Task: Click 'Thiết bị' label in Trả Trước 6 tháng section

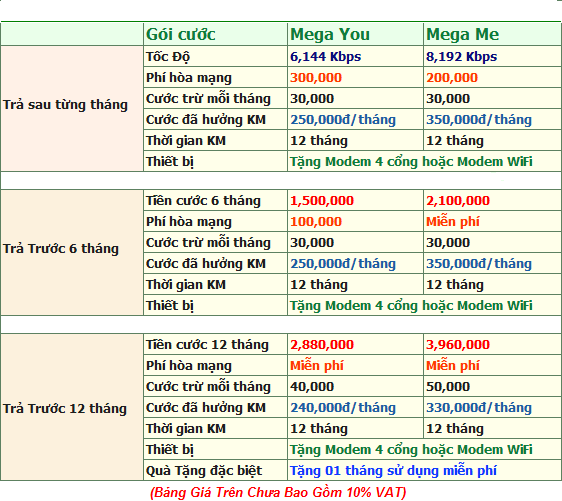Action: pos(170,306)
